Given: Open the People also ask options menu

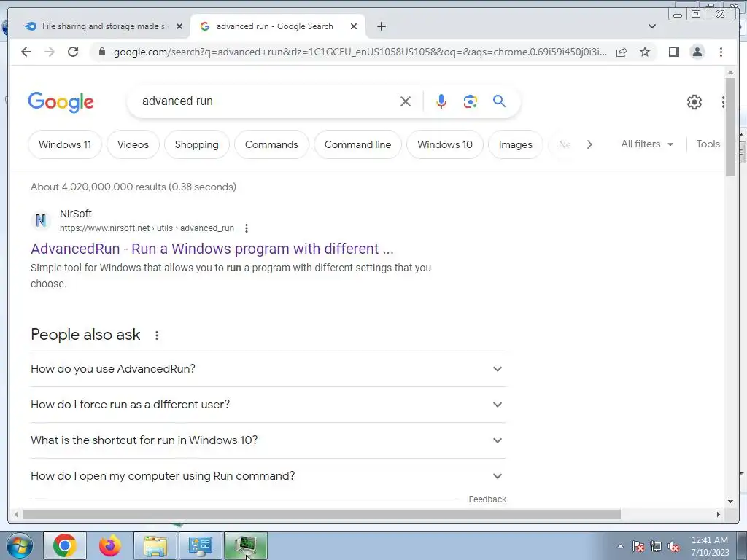Looking at the screenshot, I should pos(157,335).
